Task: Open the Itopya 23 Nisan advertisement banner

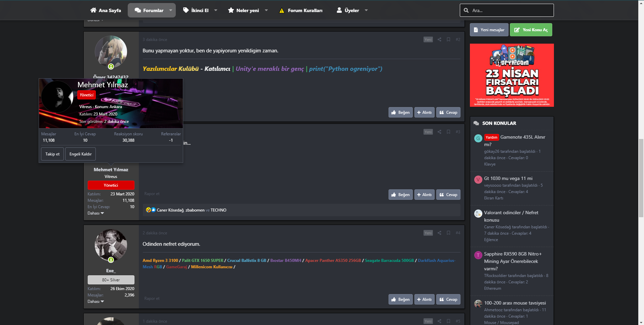Action: 512,75
